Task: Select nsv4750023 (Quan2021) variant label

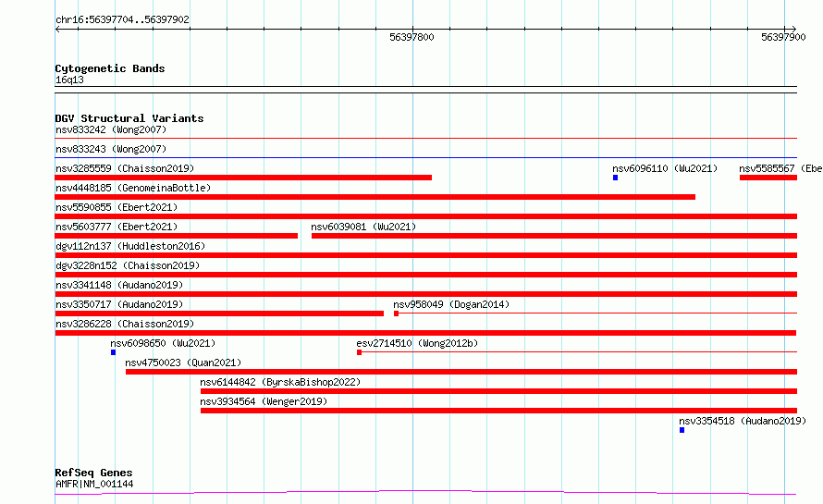Action: (x=183, y=363)
